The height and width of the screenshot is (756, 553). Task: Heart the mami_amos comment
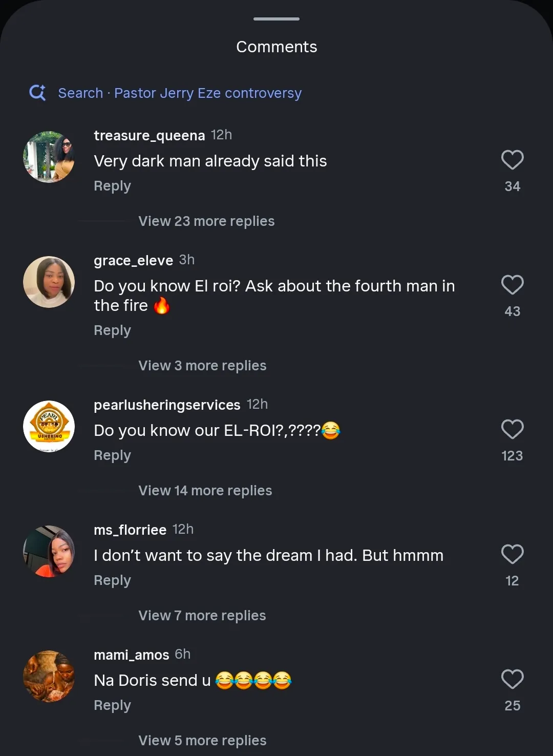pos(512,679)
